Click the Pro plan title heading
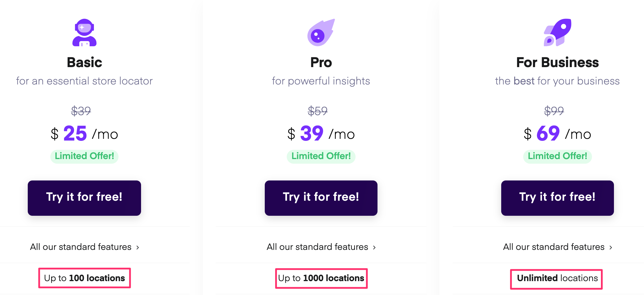 321,62
